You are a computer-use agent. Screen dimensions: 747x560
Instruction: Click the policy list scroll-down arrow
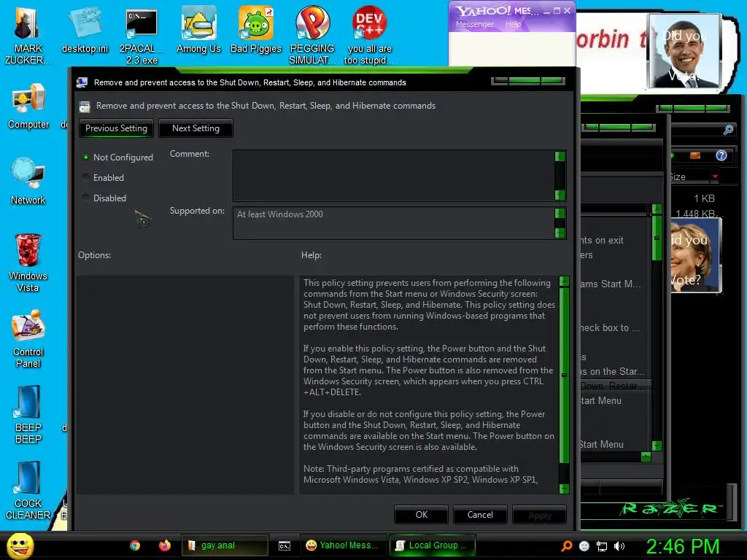point(657,446)
